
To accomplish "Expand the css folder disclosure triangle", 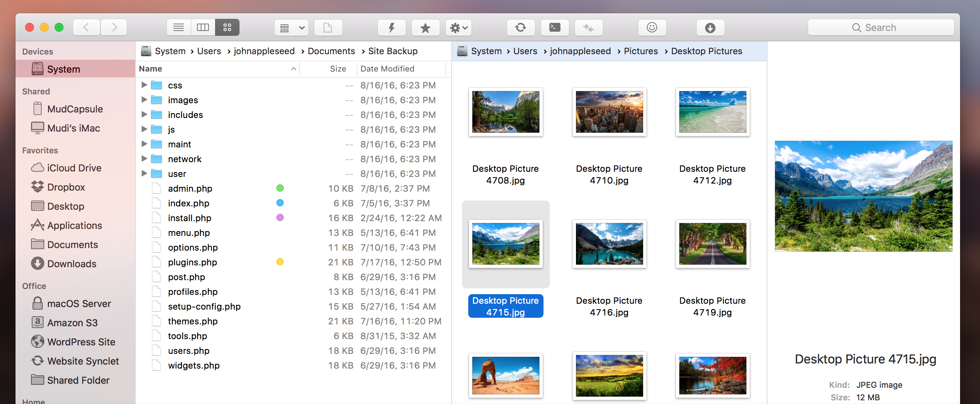I will coord(144,85).
